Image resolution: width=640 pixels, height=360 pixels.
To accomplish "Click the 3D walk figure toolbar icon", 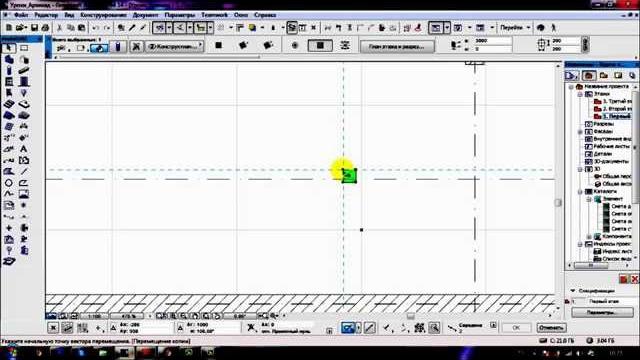I will (553, 27).
